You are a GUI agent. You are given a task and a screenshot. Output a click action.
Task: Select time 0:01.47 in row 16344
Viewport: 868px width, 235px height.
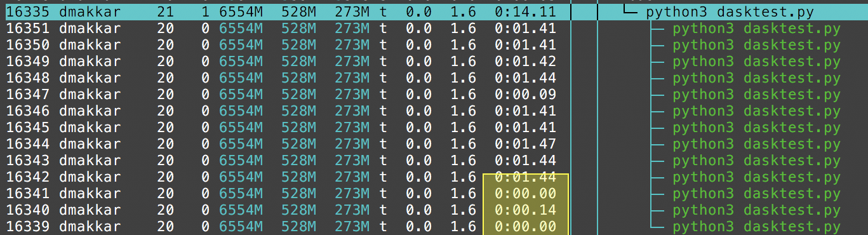click(x=525, y=144)
